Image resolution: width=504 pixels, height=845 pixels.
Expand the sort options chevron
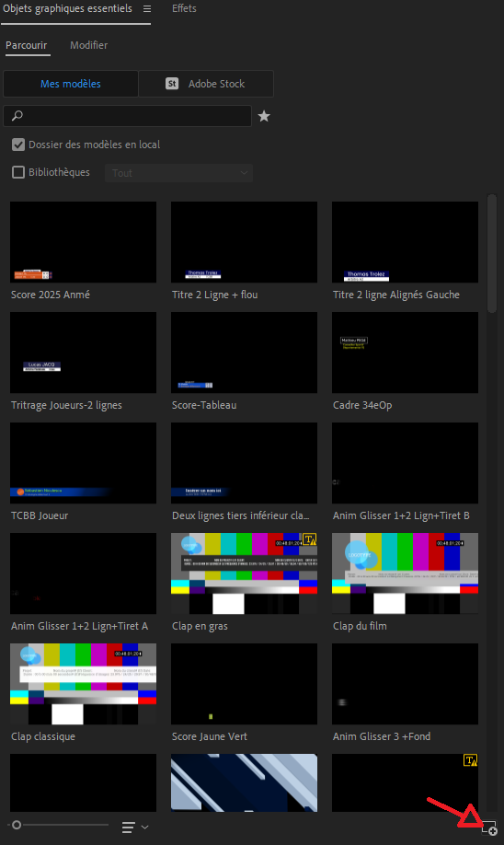click(x=144, y=828)
